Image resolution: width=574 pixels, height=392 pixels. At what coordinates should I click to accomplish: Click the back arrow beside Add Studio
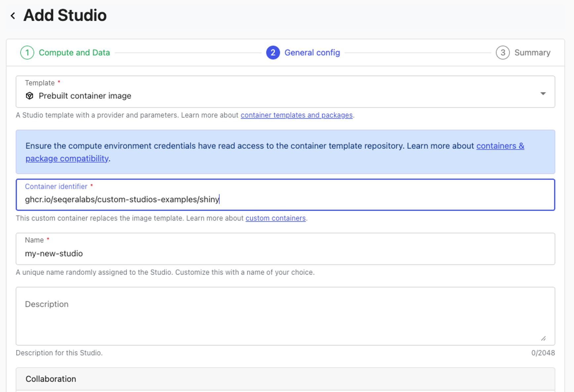coord(13,16)
